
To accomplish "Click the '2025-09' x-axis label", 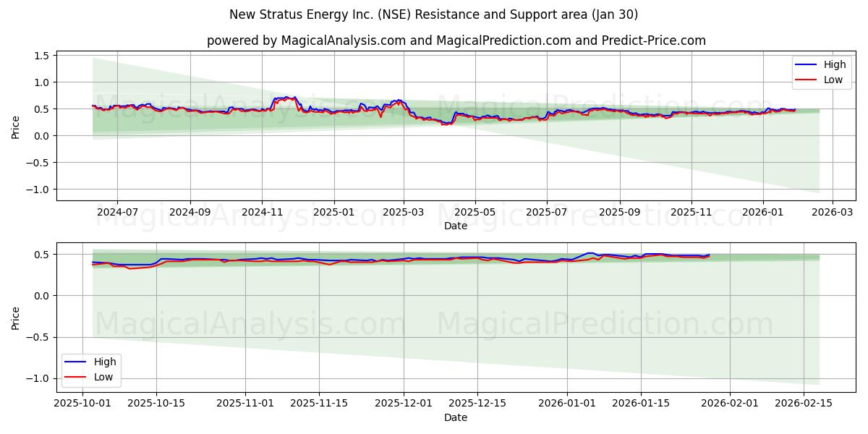I will 620,213.
